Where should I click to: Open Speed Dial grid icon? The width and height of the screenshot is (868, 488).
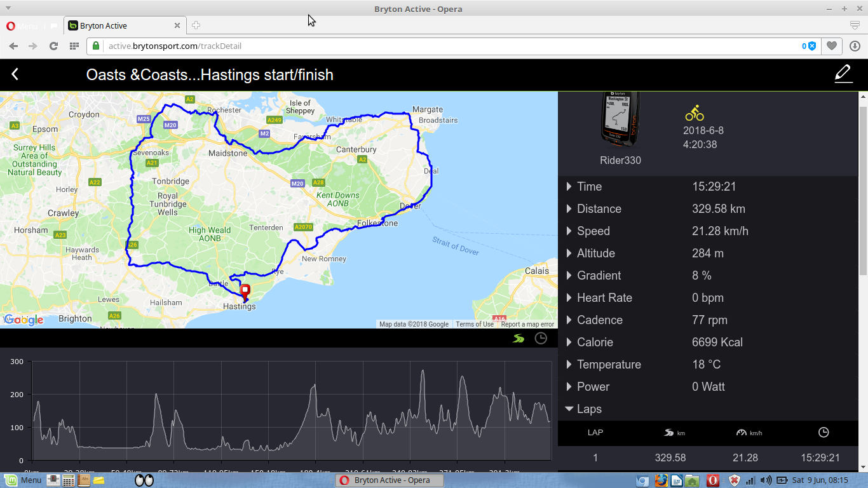(74, 46)
